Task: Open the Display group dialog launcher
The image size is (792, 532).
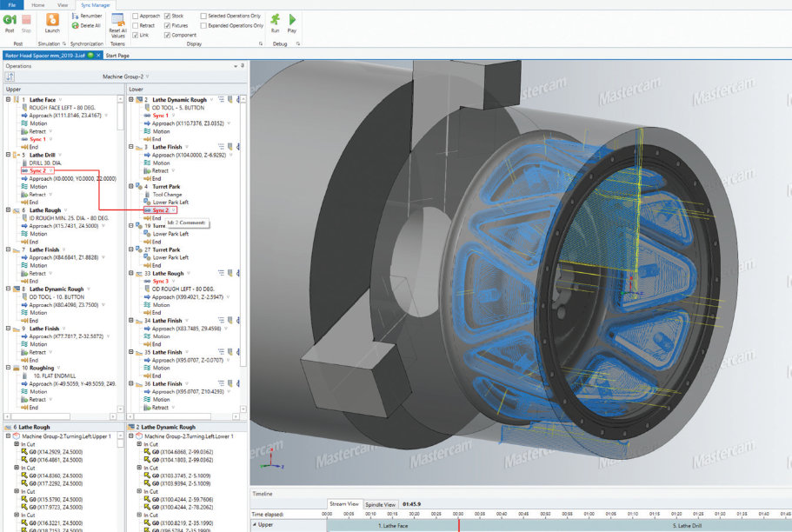Action: [x=261, y=44]
